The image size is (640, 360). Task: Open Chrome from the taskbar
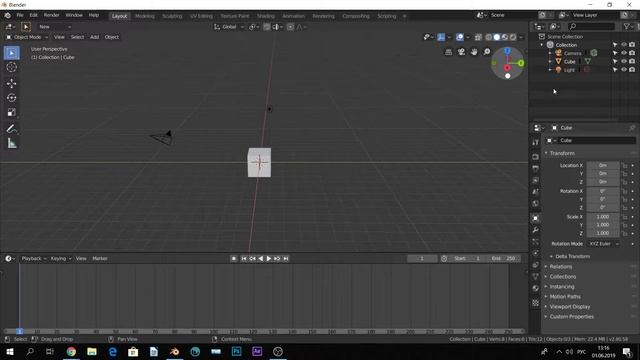pos(71,351)
